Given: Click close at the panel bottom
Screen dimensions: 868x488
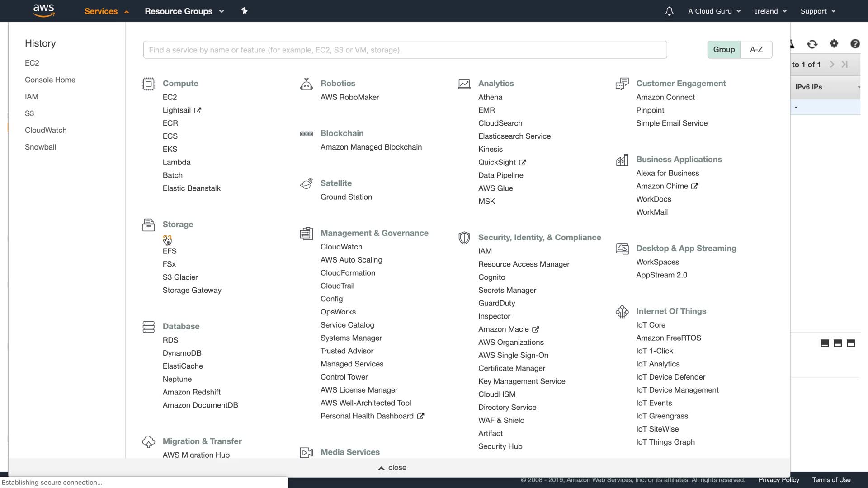Looking at the screenshot, I should (x=392, y=468).
